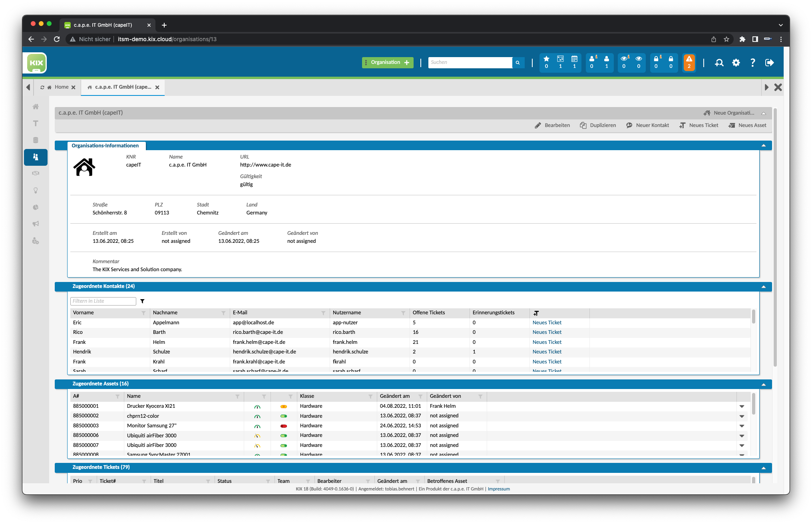Open the watched tickets eye icon
This screenshot has height=524, width=812.
(x=624, y=62)
